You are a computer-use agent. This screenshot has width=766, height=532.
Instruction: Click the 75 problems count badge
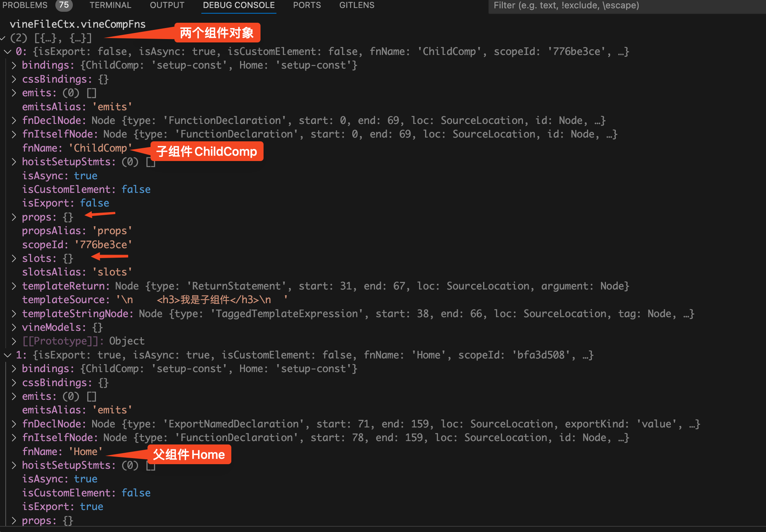pyautogui.click(x=64, y=5)
